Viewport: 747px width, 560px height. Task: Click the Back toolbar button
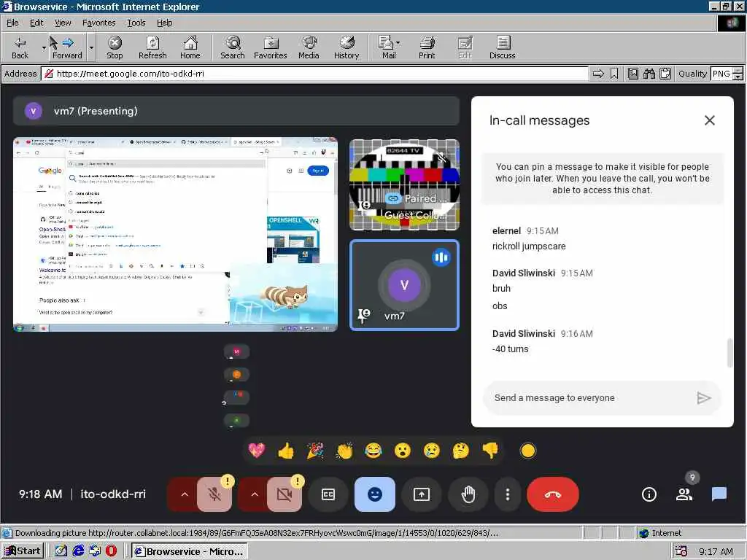[20, 47]
